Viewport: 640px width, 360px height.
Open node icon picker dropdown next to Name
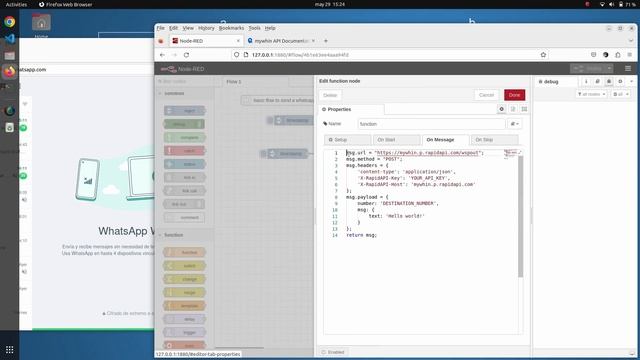(514, 124)
